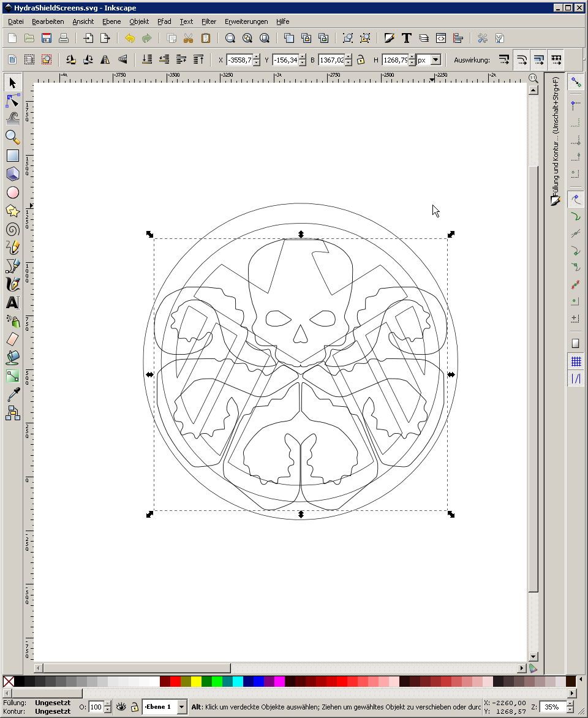Select the Color dropper tool
588x718 pixels.
(12, 395)
